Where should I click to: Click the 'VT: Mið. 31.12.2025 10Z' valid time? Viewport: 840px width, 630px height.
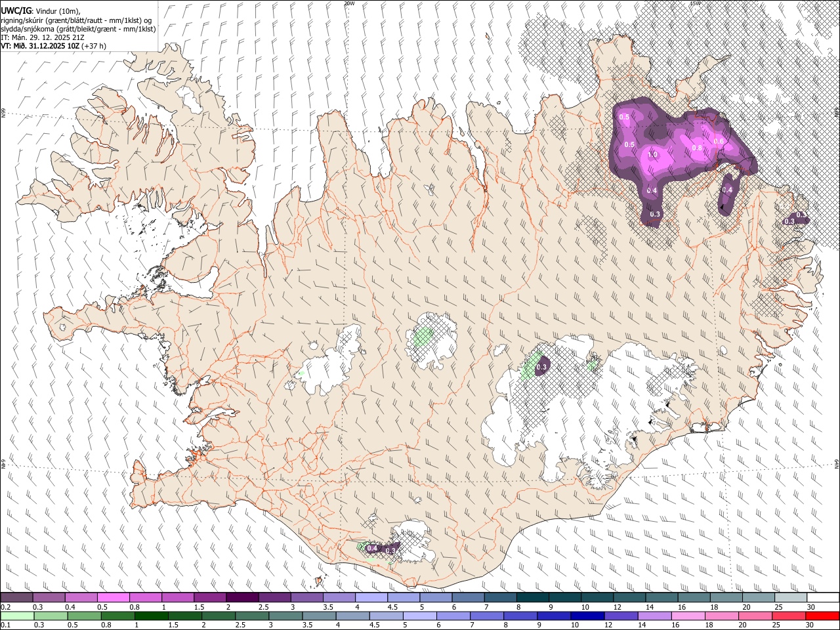(x=40, y=46)
